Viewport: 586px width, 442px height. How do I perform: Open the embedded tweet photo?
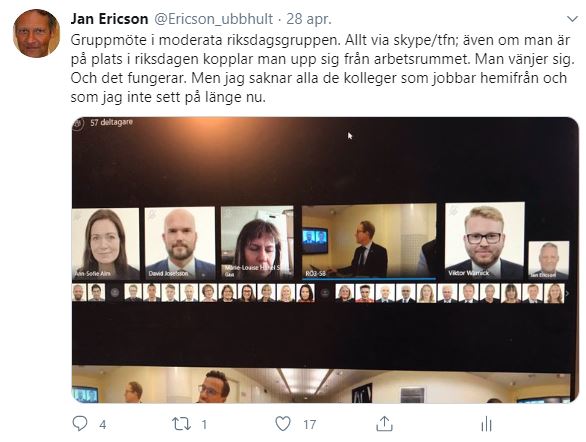325,260
